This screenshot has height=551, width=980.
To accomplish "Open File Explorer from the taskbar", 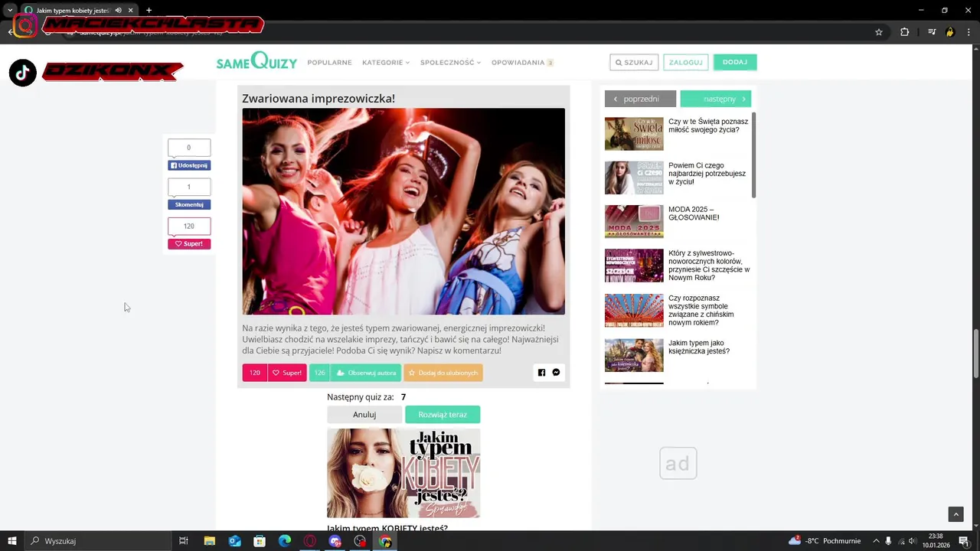I will (x=209, y=541).
